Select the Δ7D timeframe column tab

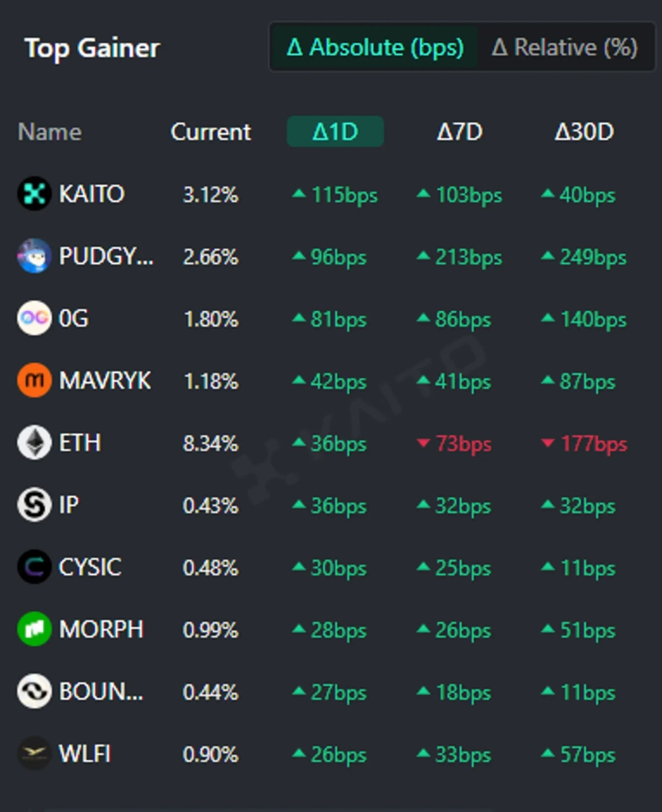point(459,131)
